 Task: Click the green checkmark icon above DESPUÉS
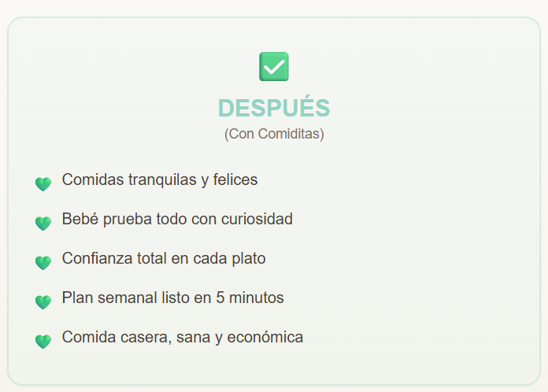[273, 66]
